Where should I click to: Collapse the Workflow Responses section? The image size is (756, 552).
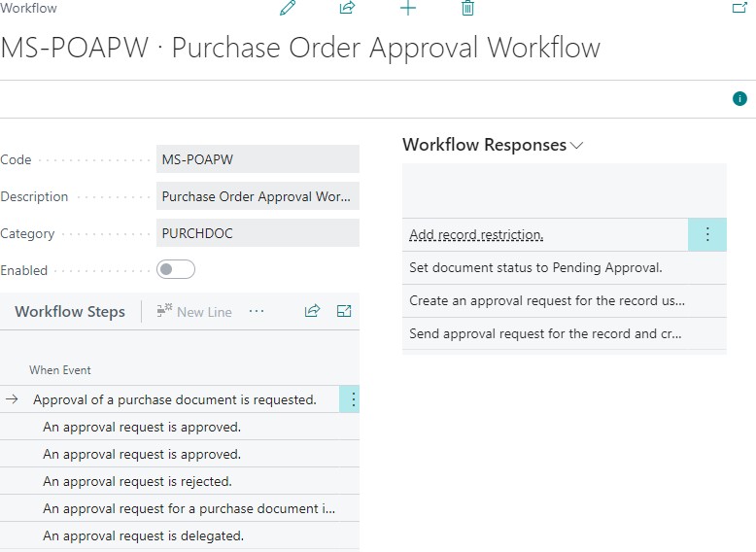click(577, 146)
